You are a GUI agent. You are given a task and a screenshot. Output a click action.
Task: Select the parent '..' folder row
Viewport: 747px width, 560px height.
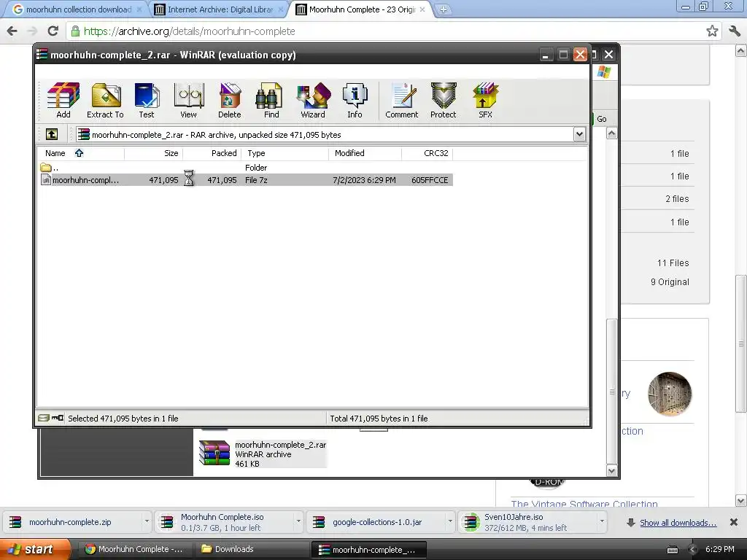246,168
